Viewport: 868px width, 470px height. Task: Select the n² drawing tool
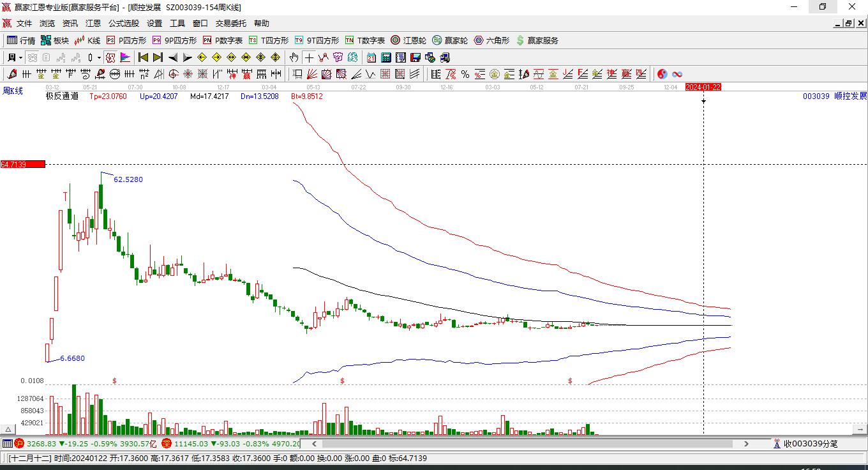[144, 74]
